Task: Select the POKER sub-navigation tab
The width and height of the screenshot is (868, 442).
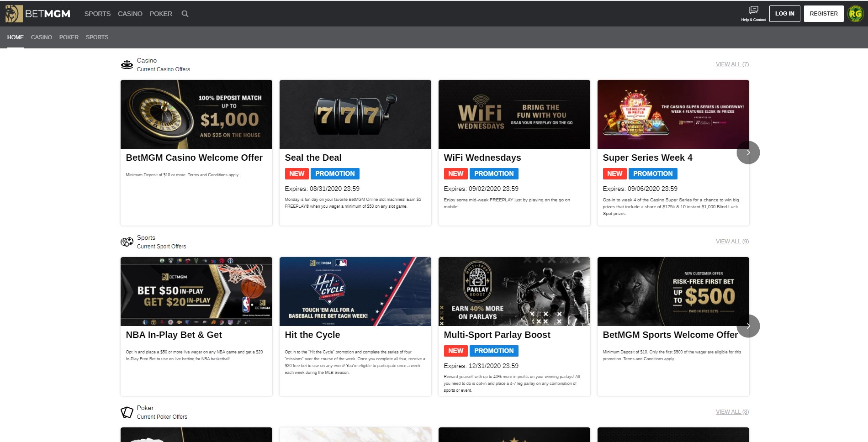Action: coord(69,37)
